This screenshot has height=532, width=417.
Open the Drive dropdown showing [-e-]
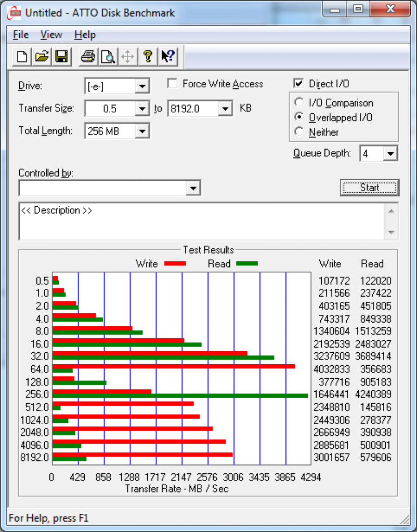pos(142,86)
